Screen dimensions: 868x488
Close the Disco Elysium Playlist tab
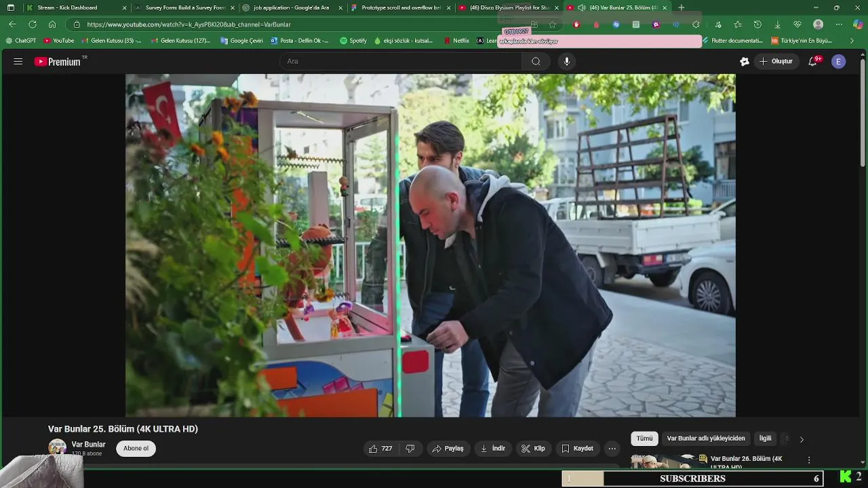pyautogui.click(x=557, y=7)
